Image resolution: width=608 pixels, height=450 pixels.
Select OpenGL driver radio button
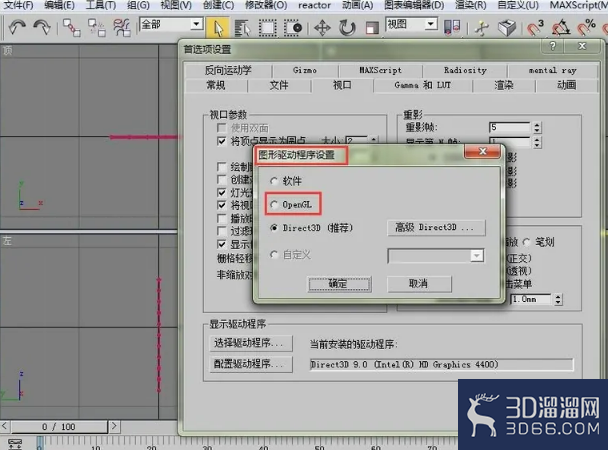point(274,204)
